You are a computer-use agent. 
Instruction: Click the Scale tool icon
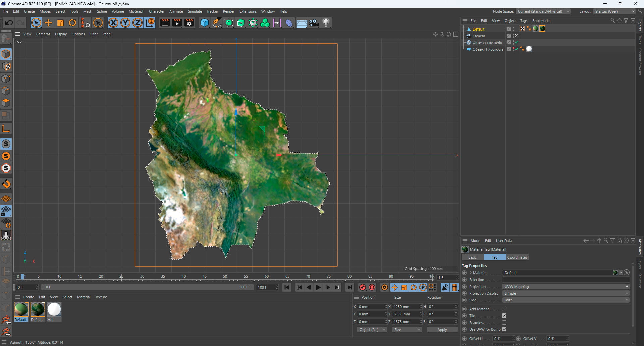(x=60, y=23)
